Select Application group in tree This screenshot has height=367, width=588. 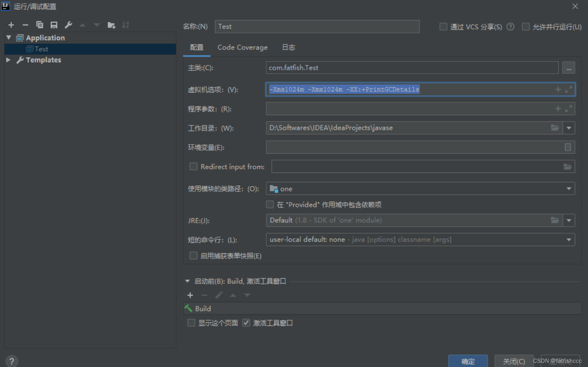pyautogui.click(x=45, y=38)
